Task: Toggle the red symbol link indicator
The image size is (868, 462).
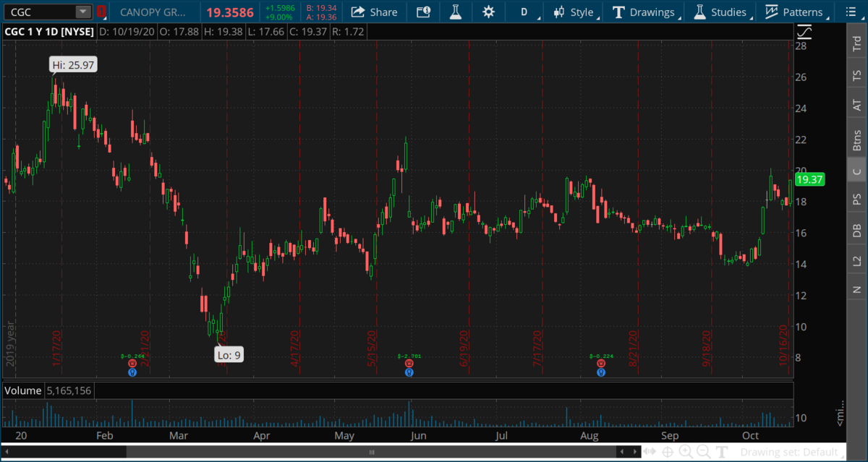Action: point(101,12)
